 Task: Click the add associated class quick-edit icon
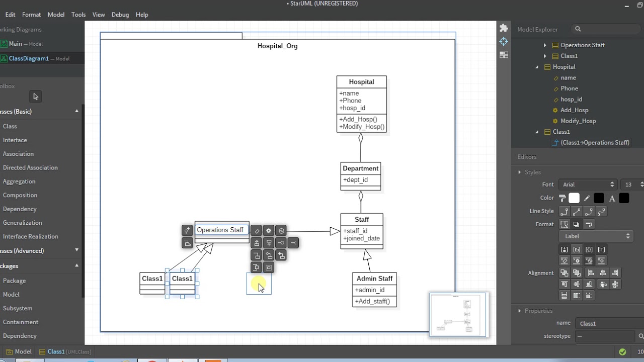pyautogui.click(x=257, y=255)
